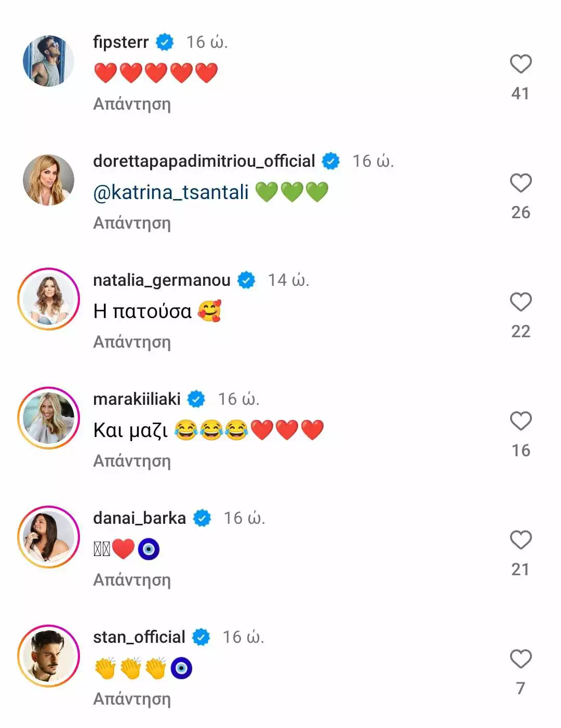The image size is (561, 728).
Task: Open danai_barka username link
Action: point(139,518)
